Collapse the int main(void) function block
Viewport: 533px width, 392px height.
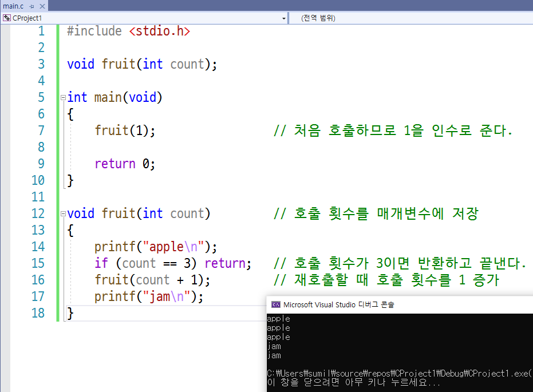(x=63, y=97)
